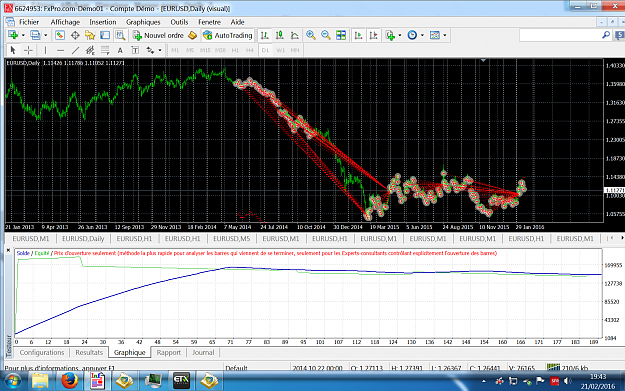Select the Fibonacci retracement tool
Image resolution: width=625 pixels, height=391 pixels.
tap(105, 50)
